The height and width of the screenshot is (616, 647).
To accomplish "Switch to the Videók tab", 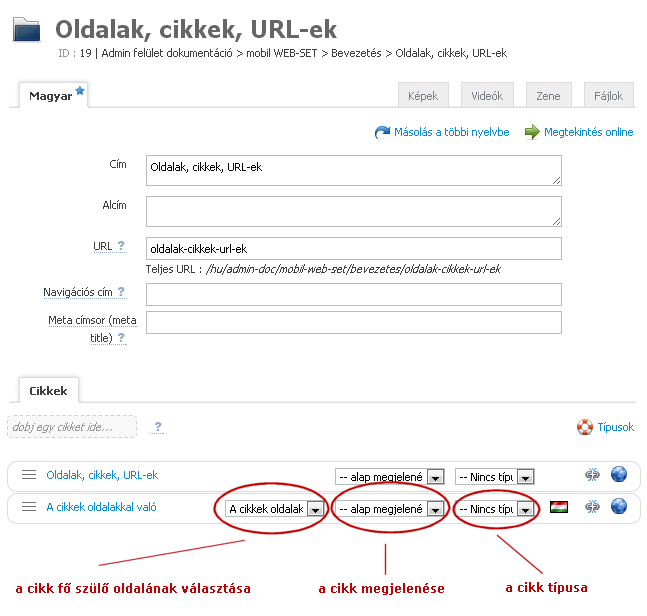I will pos(487,95).
